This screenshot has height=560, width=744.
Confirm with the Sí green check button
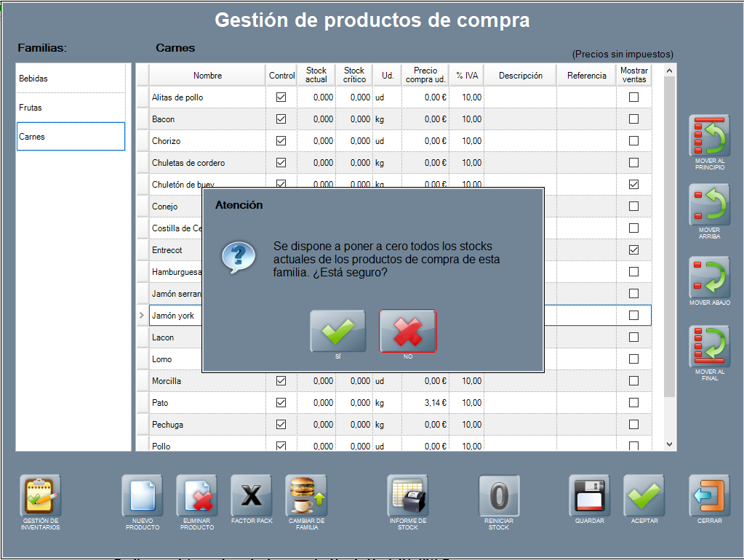pos(338,332)
